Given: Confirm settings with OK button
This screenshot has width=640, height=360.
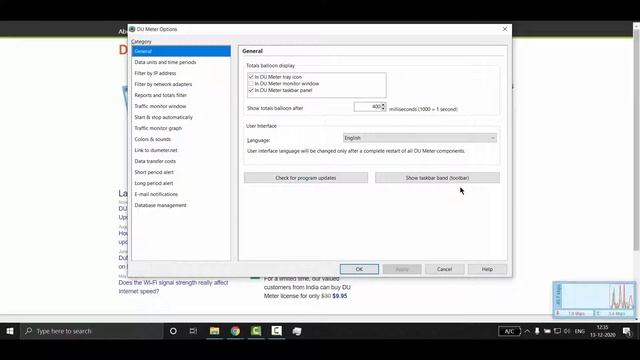Looking at the screenshot, I should point(359,269).
